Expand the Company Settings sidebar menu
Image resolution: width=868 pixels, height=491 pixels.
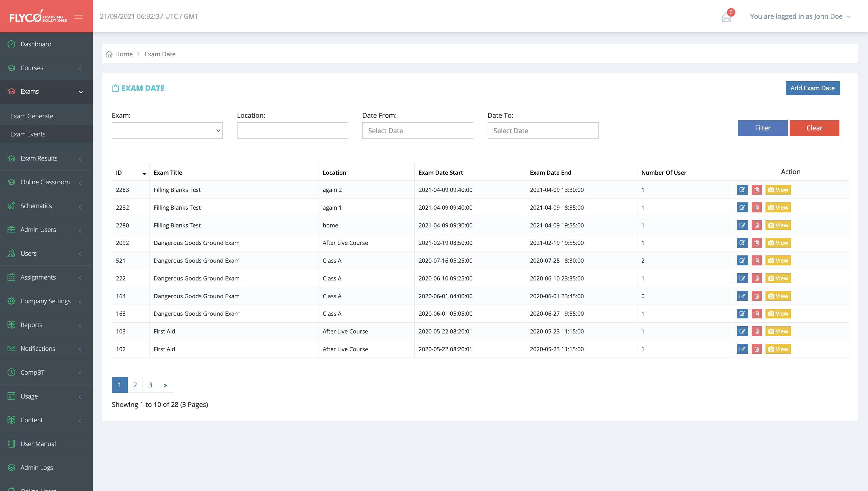click(46, 301)
